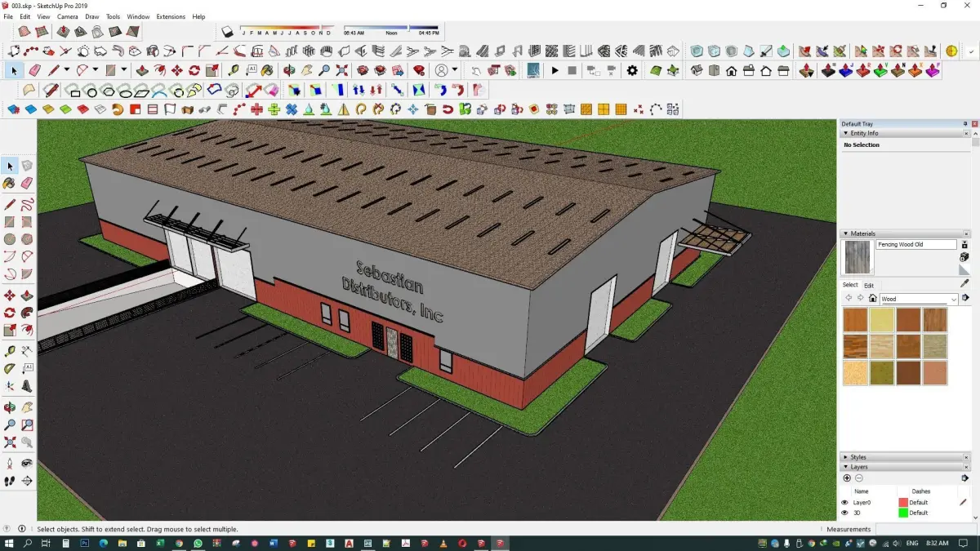Image resolution: width=980 pixels, height=551 pixels.
Task: Open the Camera menu
Action: tap(68, 16)
